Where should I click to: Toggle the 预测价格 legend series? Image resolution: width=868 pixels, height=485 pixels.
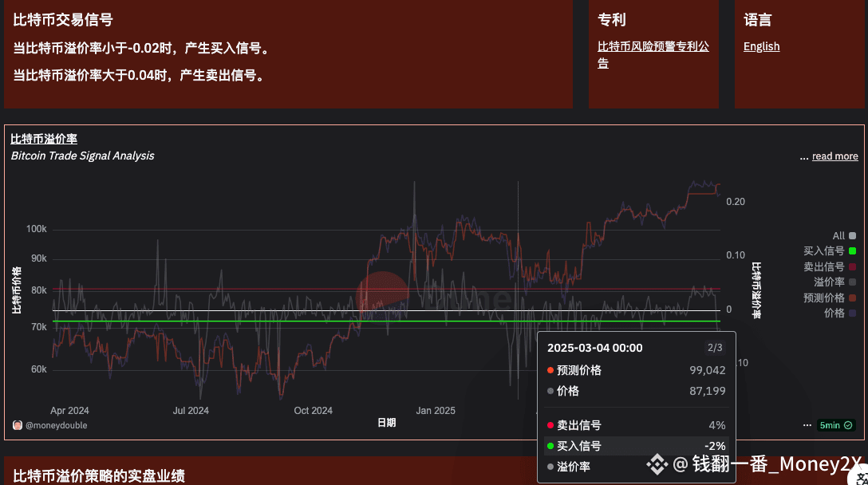tap(830, 298)
